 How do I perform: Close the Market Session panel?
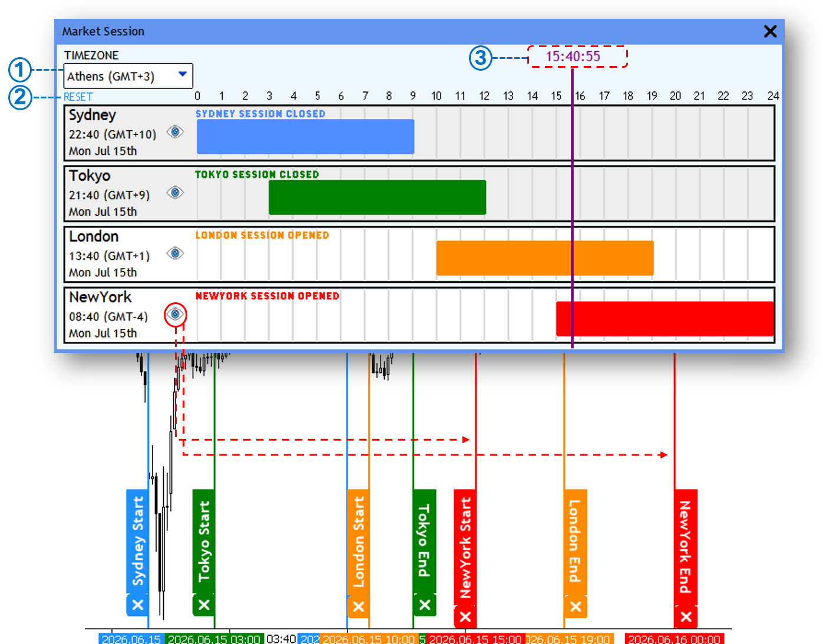[770, 31]
